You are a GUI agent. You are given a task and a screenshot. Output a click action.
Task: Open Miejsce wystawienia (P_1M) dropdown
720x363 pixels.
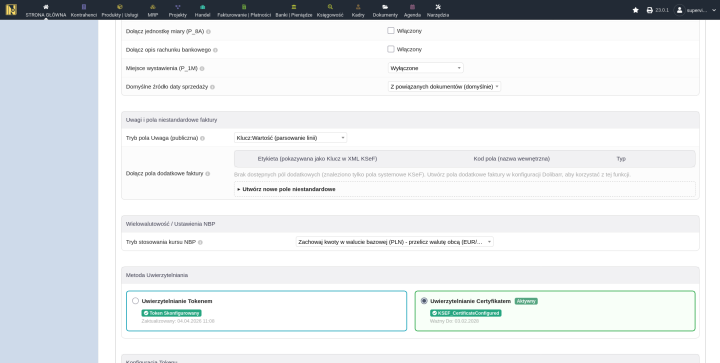pyautogui.click(x=426, y=68)
